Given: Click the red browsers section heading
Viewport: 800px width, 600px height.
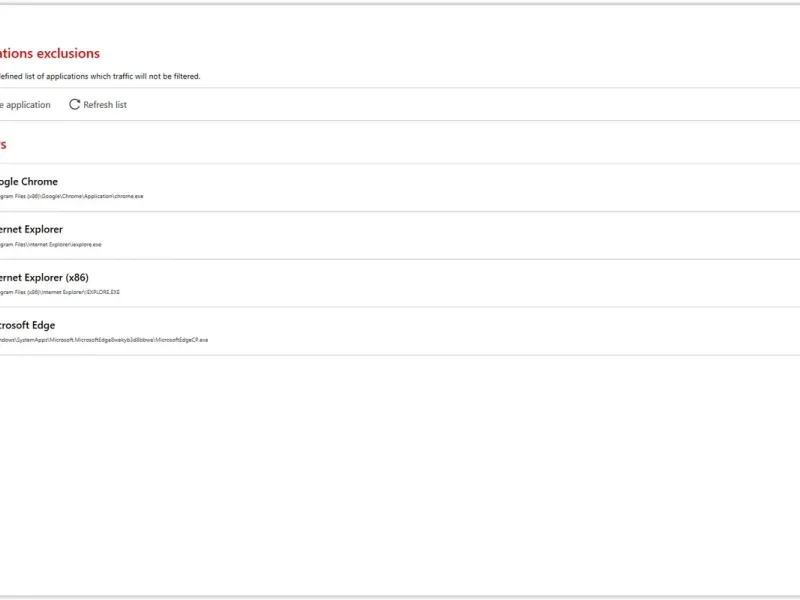Looking at the screenshot, I should (3, 144).
